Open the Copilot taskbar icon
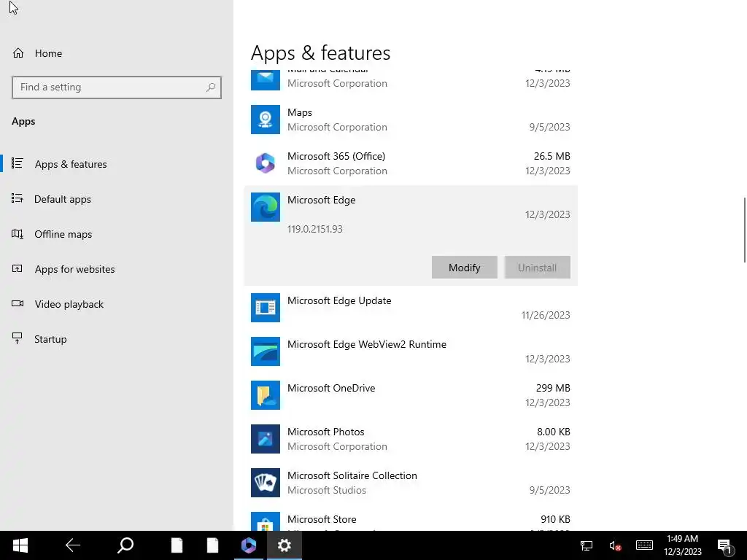This screenshot has width=747, height=560. 248,545
